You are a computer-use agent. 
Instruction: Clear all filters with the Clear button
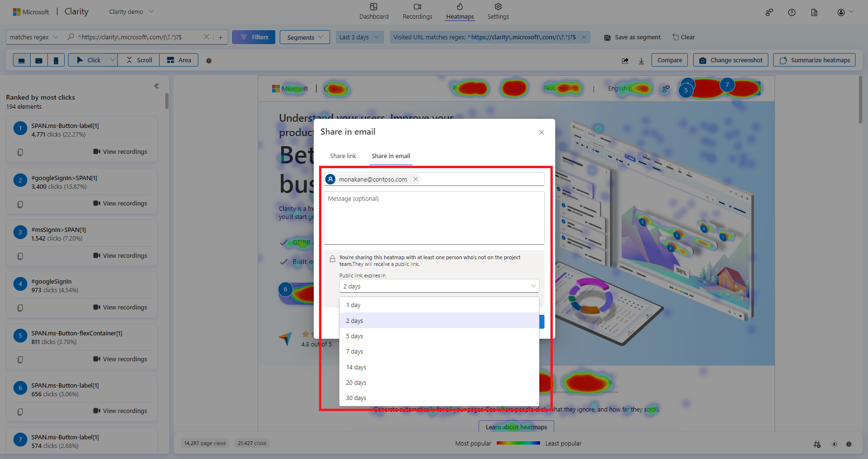click(684, 37)
